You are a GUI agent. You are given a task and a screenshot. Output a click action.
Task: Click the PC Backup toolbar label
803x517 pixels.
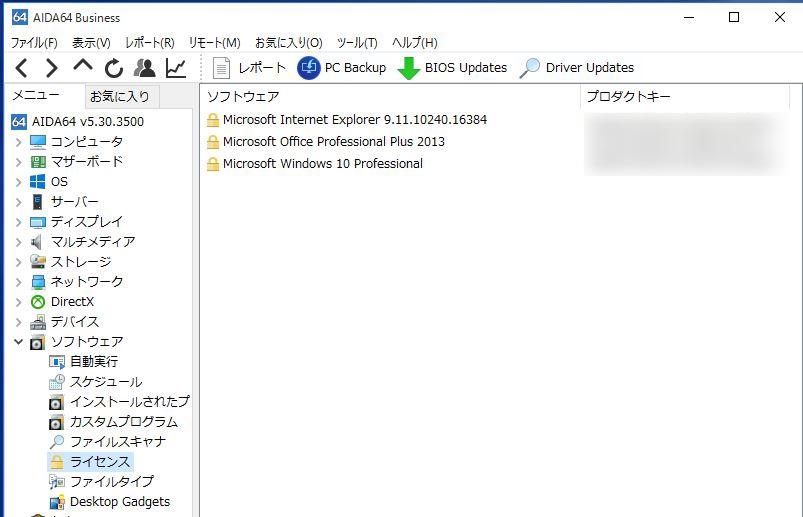355,68
